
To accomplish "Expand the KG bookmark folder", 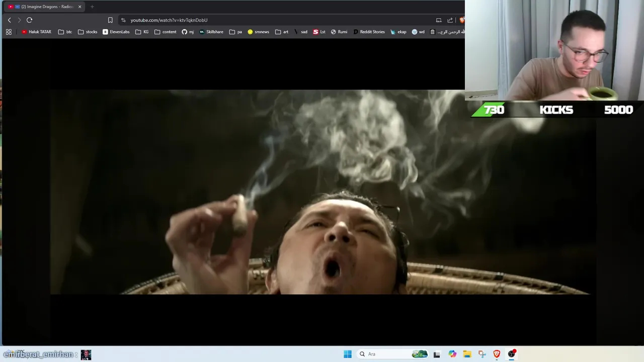I will pyautogui.click(x=142, y=32).
